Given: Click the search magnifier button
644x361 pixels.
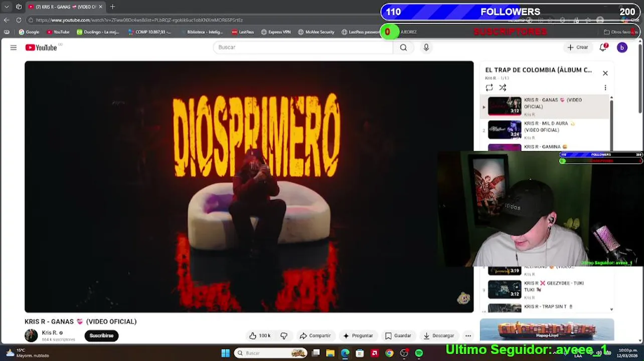Looking at the screenshot, I should 403,47.
